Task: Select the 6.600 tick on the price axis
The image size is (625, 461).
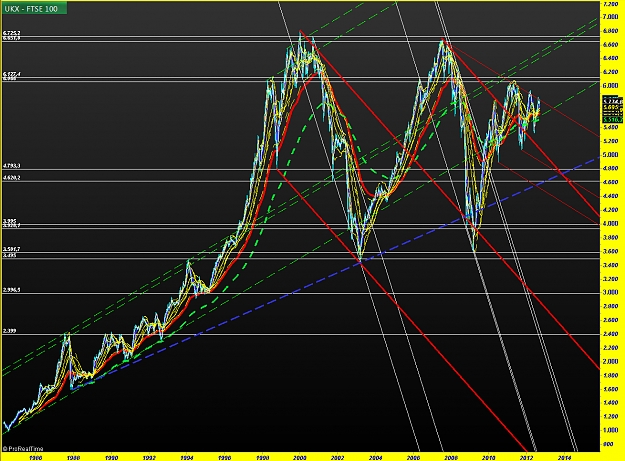Action: (x=611, y=45)
